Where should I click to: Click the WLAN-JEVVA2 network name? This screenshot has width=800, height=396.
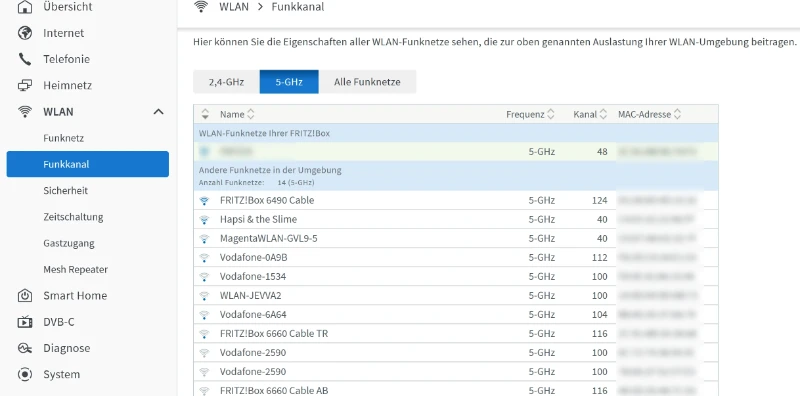[251, 295]
